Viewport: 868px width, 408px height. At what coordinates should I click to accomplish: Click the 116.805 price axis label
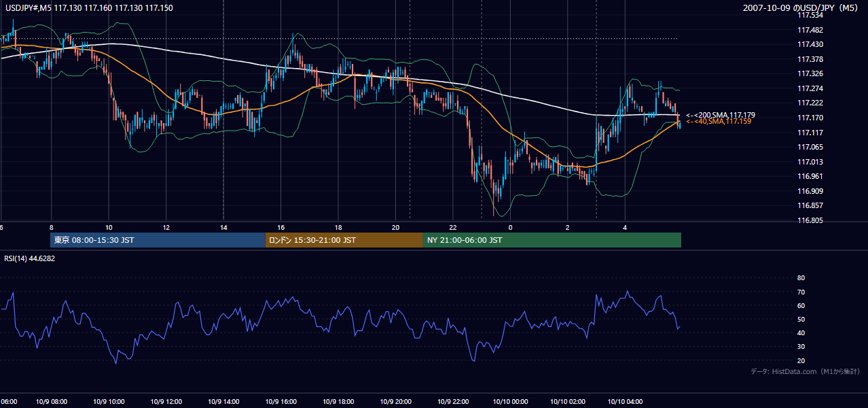tap(810, 220)
